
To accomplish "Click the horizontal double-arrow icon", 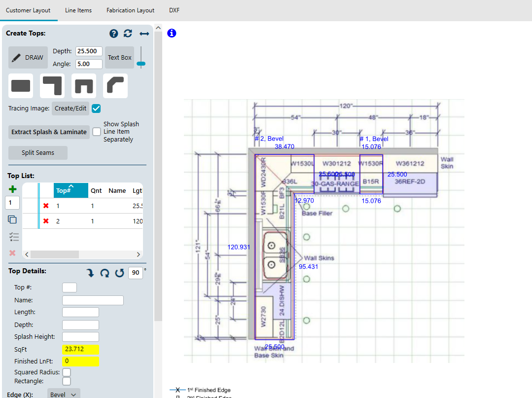I will [x=144, y=34].
